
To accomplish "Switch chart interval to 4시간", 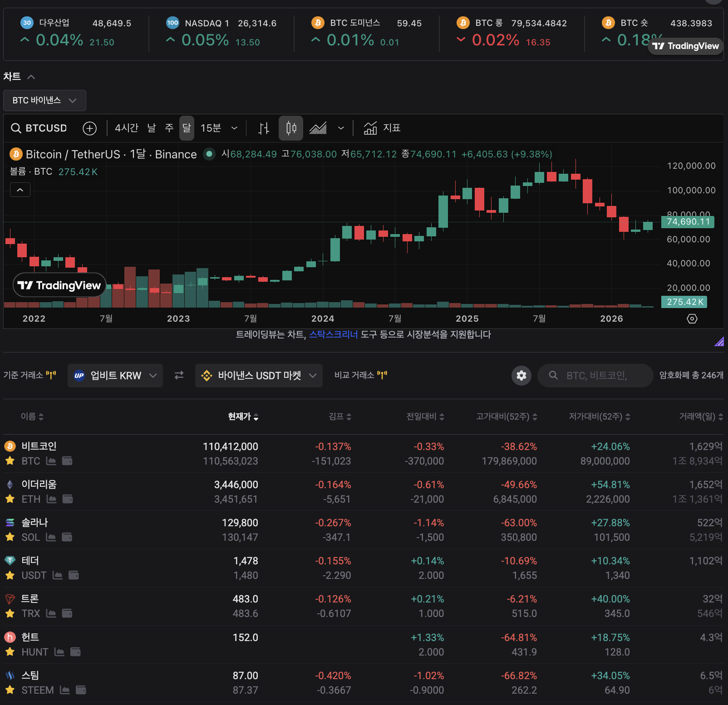I will (x=127, y=128).
